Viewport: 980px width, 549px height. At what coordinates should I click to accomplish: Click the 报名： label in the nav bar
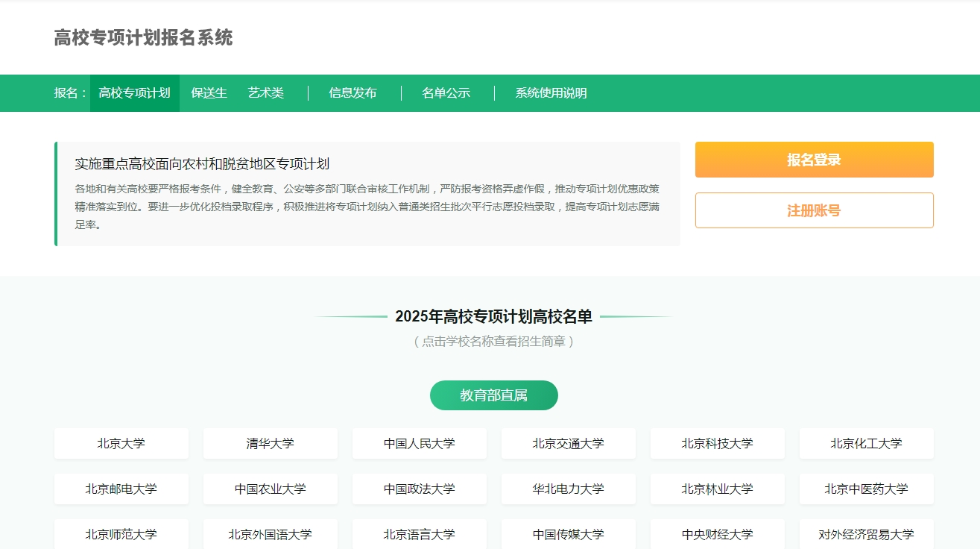tap(72, 93)
